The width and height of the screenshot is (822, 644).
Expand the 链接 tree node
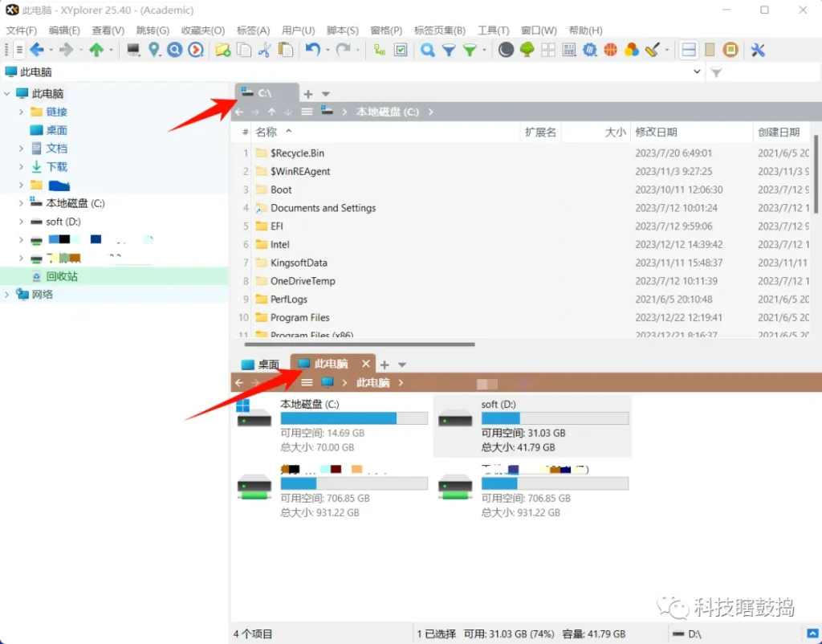coord(21,112)
